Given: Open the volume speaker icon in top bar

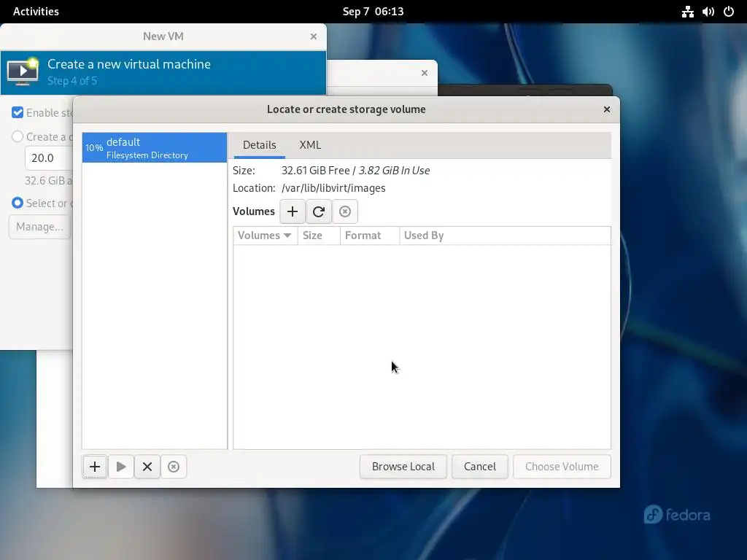Looking at the screenshot, I should point(708,12).
